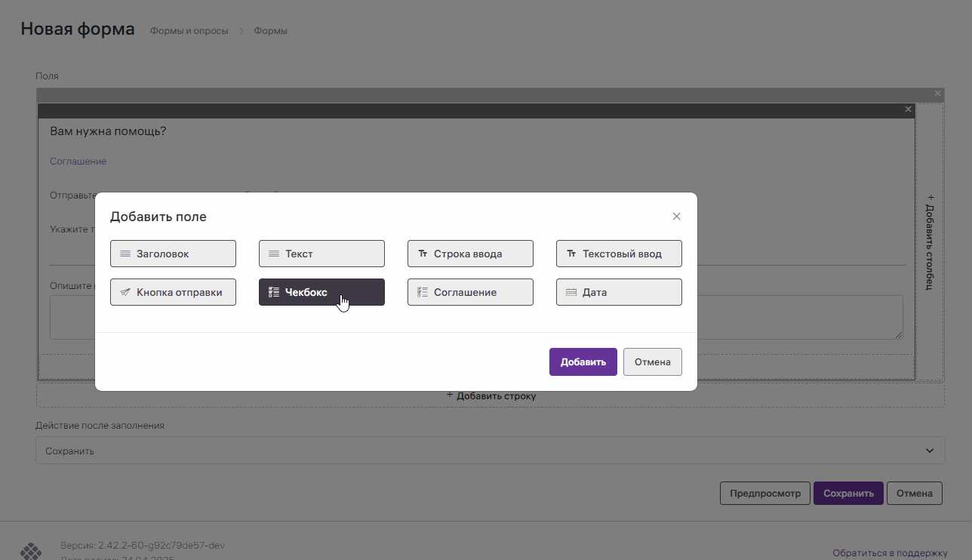The height and width of the screenshot is (560, 972).
Task: Open the Формы и опросы breadcrumb
Action: click(189, 31)
